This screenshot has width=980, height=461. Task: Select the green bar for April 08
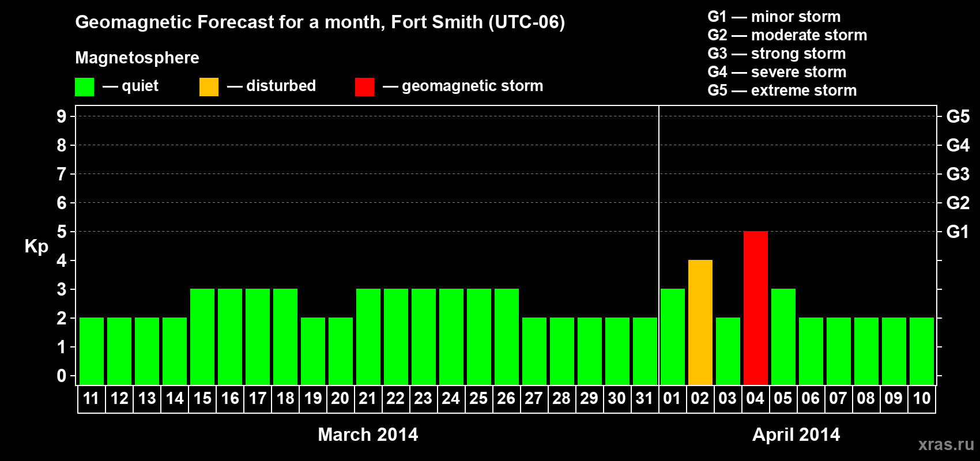tap(866, 351)
